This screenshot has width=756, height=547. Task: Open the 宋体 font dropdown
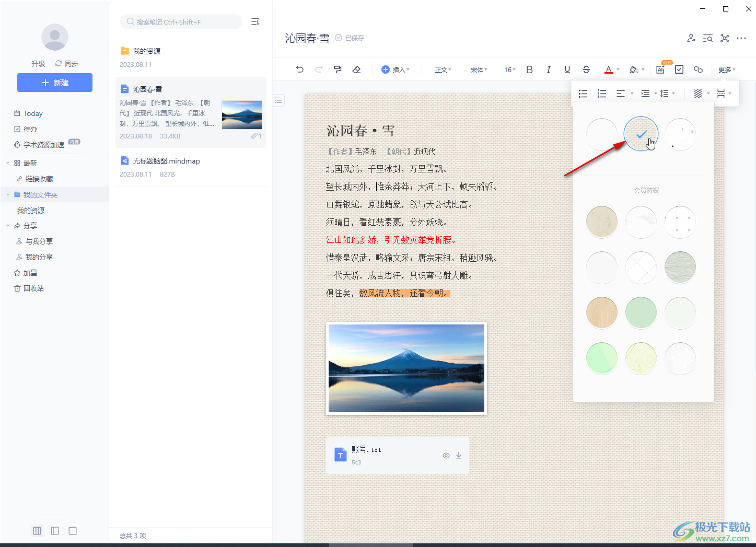coord(479,69)
